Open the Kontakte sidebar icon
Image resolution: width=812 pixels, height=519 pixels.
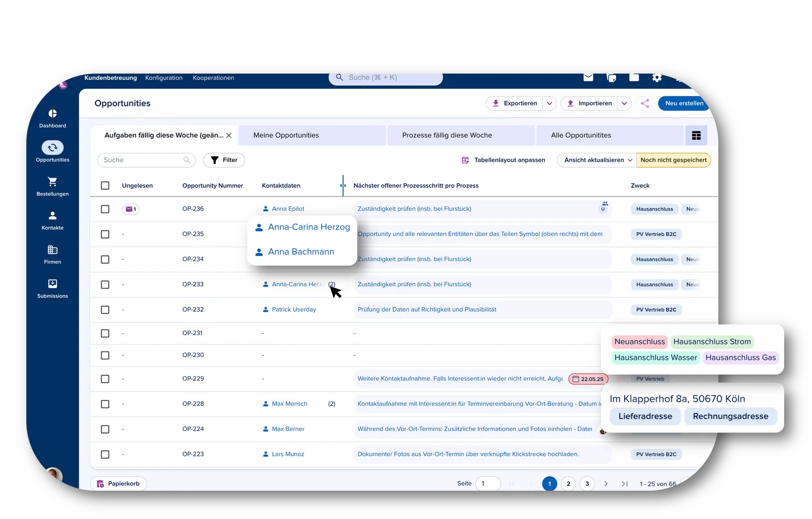(x=52, y=216)
